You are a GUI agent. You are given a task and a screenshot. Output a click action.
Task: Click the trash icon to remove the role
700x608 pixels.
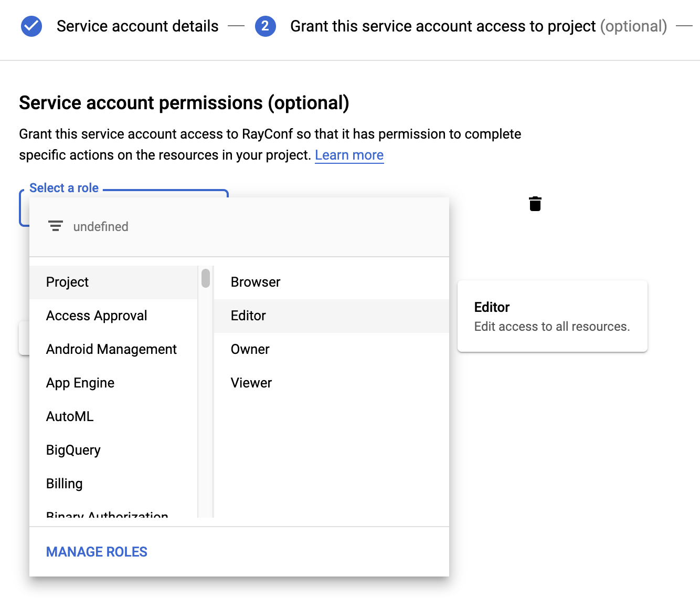tap(535, 204)
